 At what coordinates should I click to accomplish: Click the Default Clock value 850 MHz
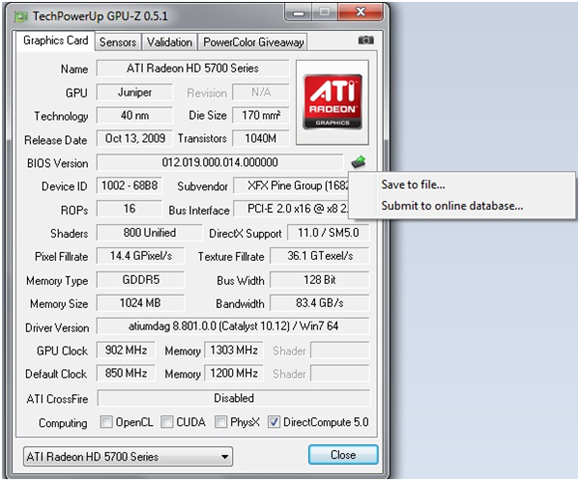tap(126, 373)
